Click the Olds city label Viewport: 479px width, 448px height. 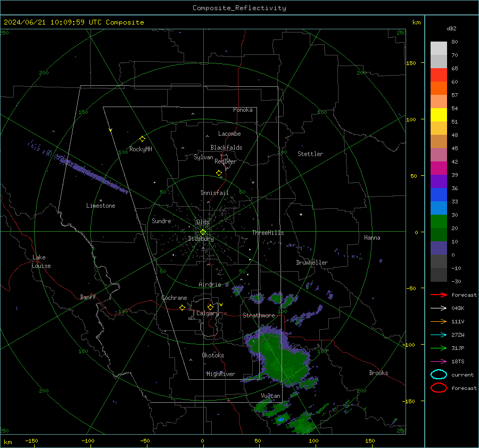pyautogui.click(x=203, y=222)
